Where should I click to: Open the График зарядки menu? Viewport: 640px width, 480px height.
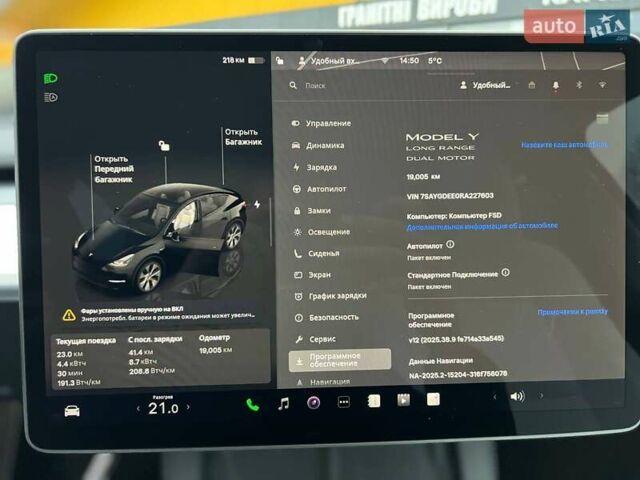click(x=331, y=296)
